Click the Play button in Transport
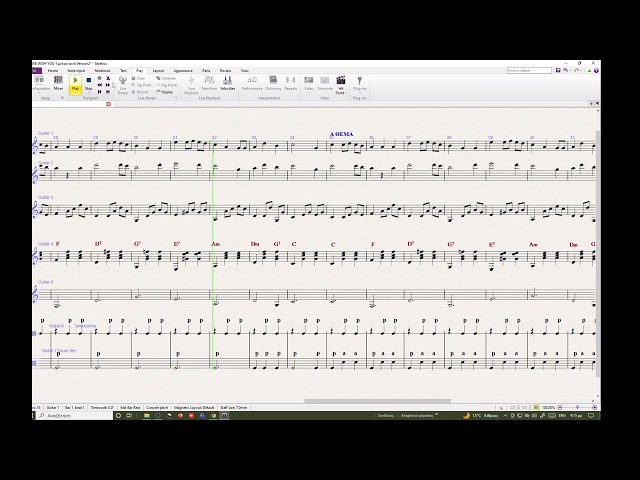This screenshot has width=640, height=480. (76, 84)
